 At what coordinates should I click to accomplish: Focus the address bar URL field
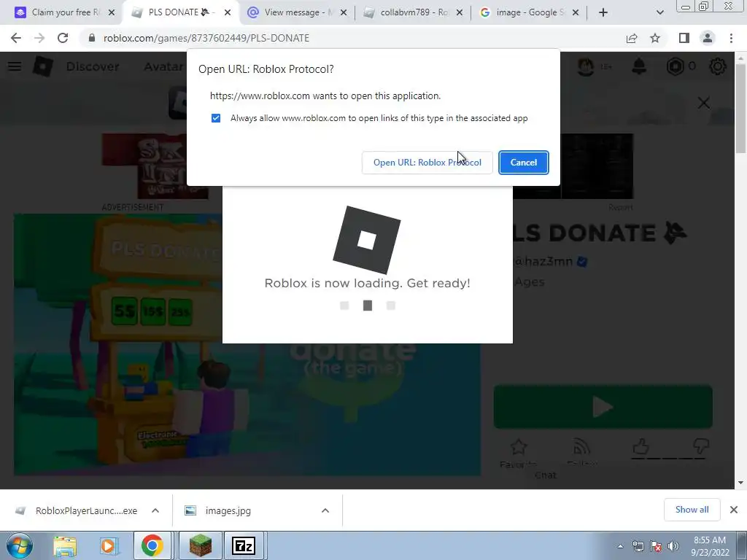352,38
